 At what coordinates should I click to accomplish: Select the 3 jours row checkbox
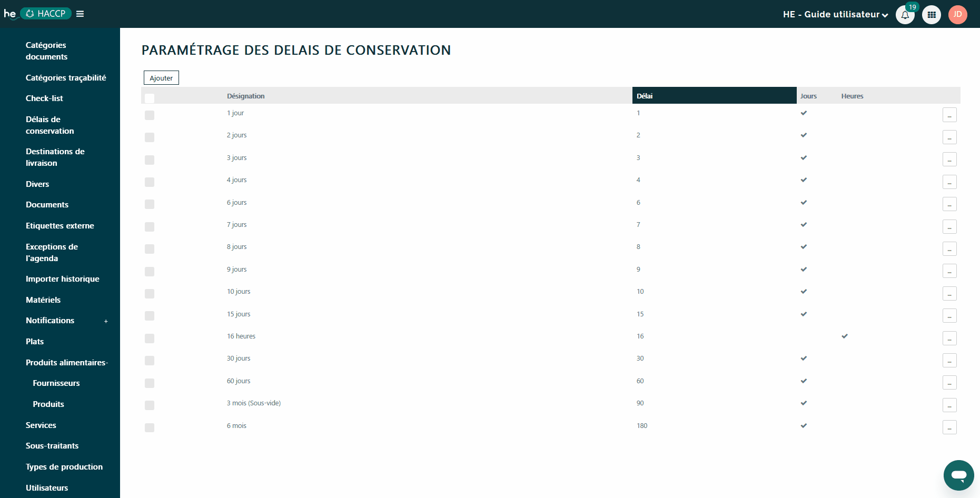point(150,160)
